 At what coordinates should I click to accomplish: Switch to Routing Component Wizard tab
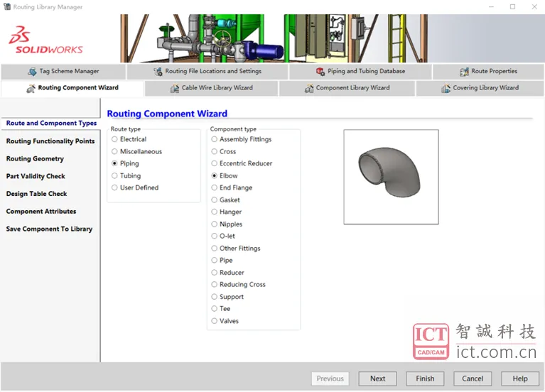coord(72,88)
